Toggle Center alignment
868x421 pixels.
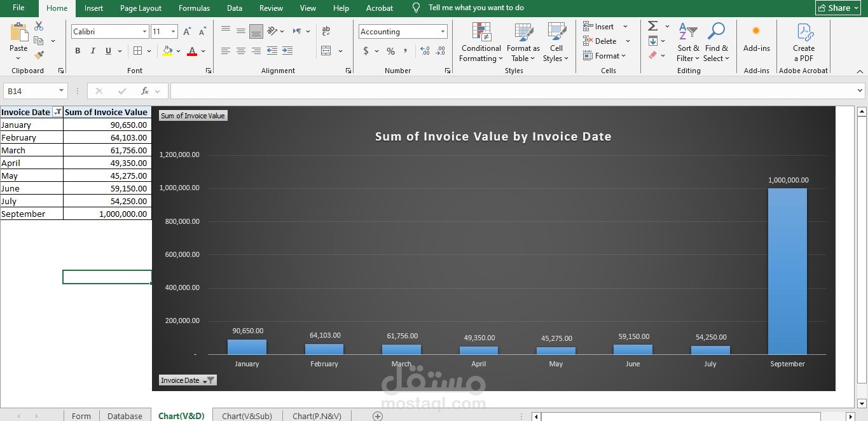240,51
